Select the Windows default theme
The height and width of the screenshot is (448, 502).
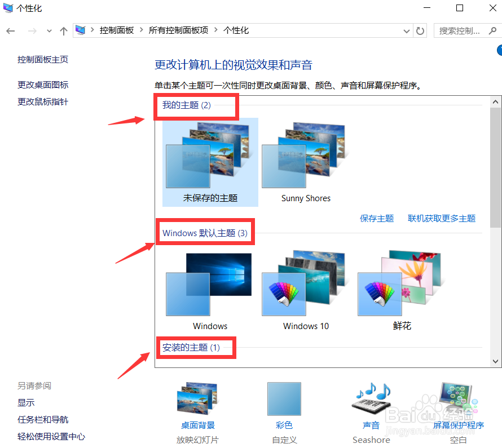pyautogui.click(x=210, y=291)
